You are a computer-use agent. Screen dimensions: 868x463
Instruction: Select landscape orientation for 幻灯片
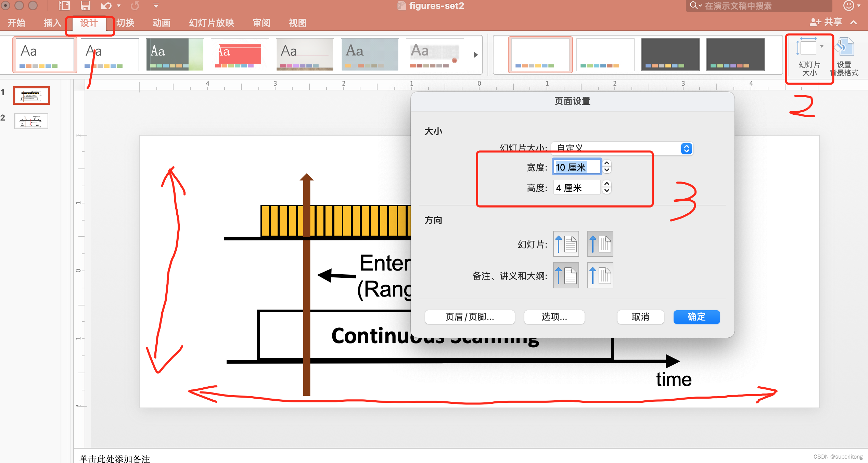(x=599, y=244)
